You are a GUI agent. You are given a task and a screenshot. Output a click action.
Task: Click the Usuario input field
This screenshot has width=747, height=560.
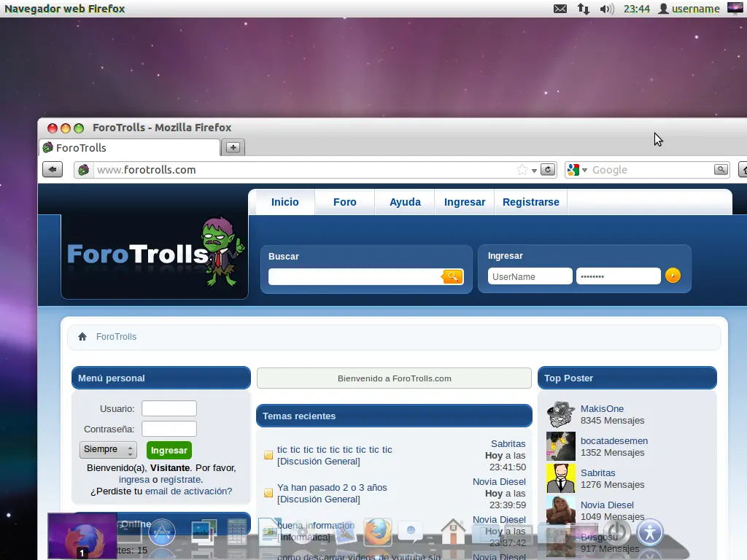pos(169,408)
